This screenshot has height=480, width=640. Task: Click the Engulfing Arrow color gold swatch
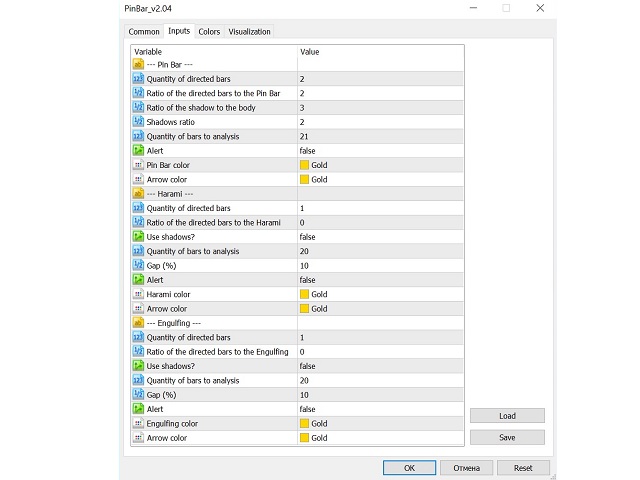[x=304, y=438]
